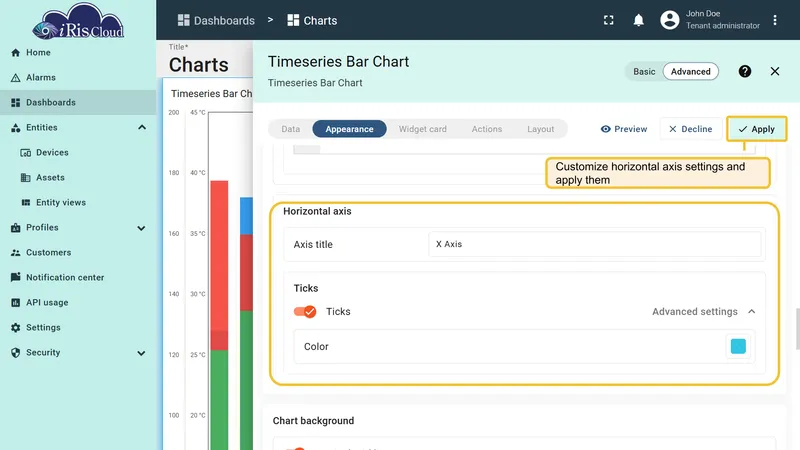Click the API usage icon in sidebar

click(x=15, y=303)
